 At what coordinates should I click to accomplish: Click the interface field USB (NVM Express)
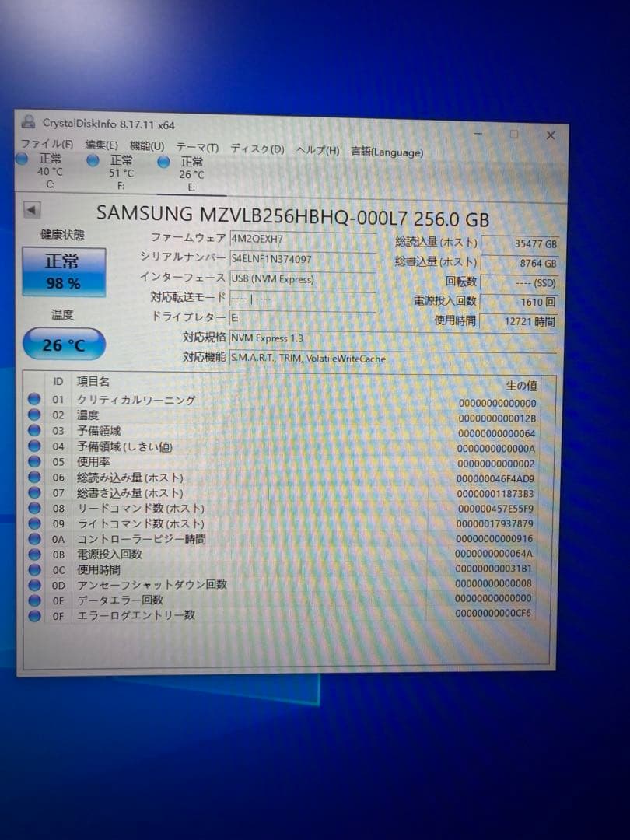303,279
